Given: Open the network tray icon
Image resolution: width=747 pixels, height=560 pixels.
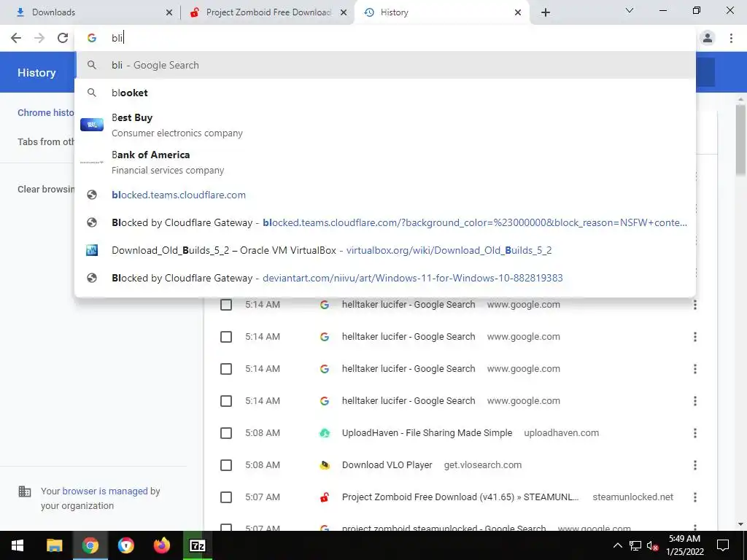Looking at the screenshot, I should 635,545.
